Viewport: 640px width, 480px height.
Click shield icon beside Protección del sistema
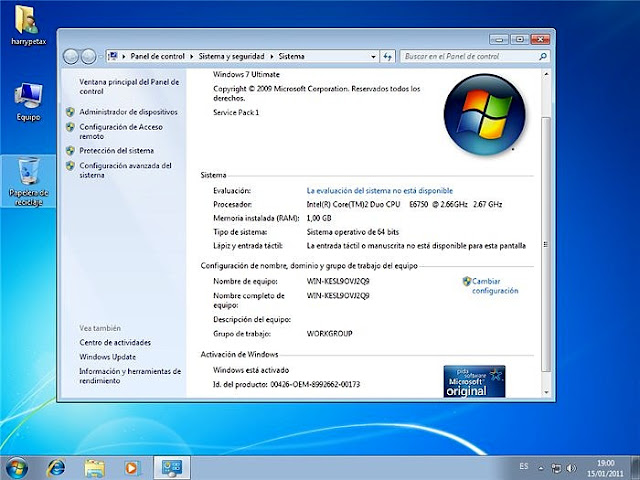70,151
